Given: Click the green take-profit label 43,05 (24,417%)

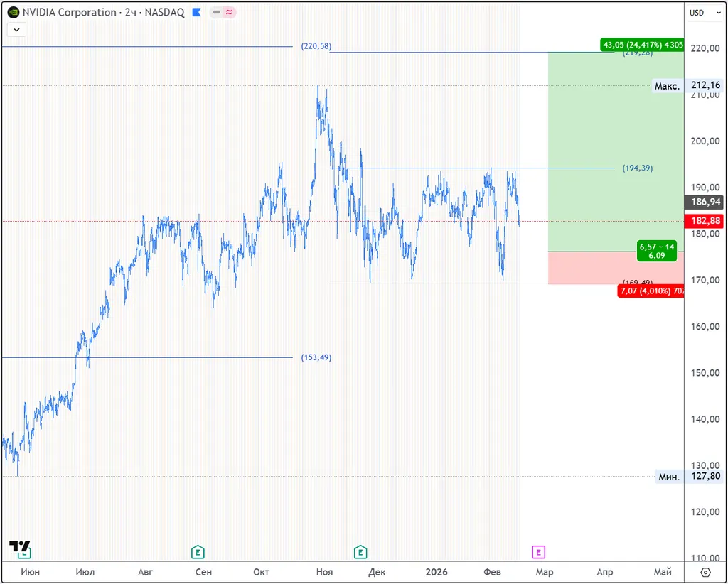Looking at the screenshot, I should point(642,45).
